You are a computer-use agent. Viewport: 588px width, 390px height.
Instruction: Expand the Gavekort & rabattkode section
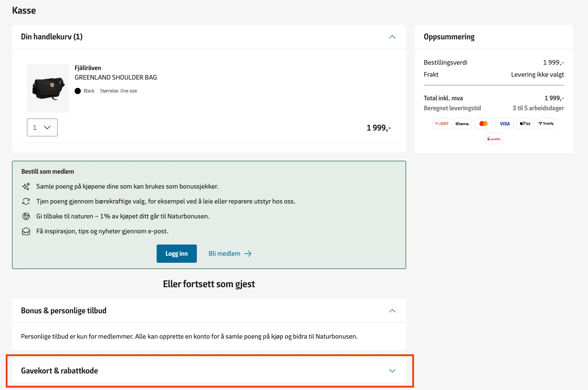[x=392, y=371]
